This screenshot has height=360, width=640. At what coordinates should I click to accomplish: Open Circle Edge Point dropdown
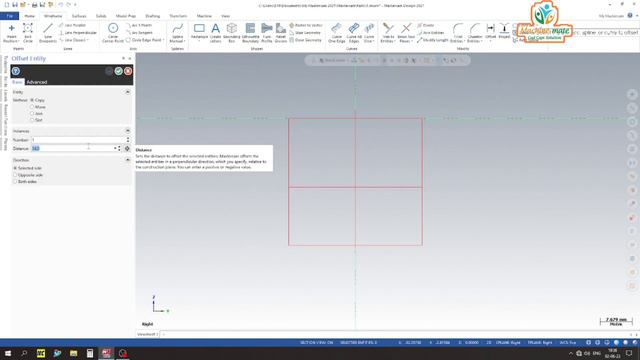pos(164,40)
